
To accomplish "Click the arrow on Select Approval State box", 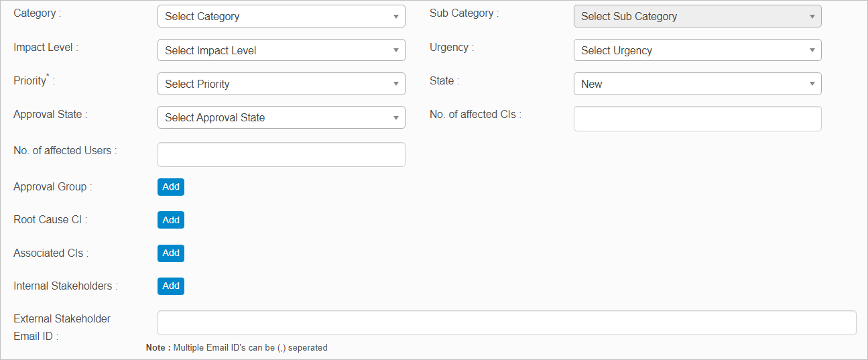I will (x=396, y=118).
